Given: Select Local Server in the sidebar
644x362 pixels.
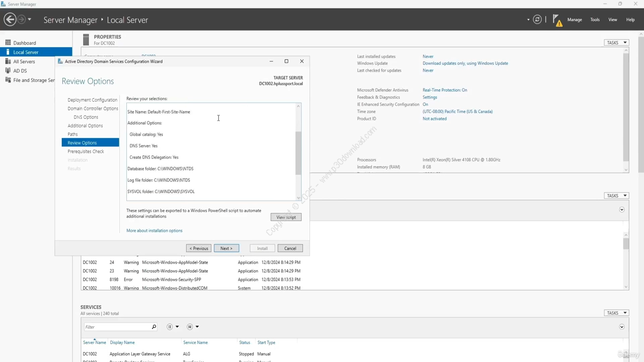Looking at the screenshot, I should pyautogui.click(x=36, y=52).
